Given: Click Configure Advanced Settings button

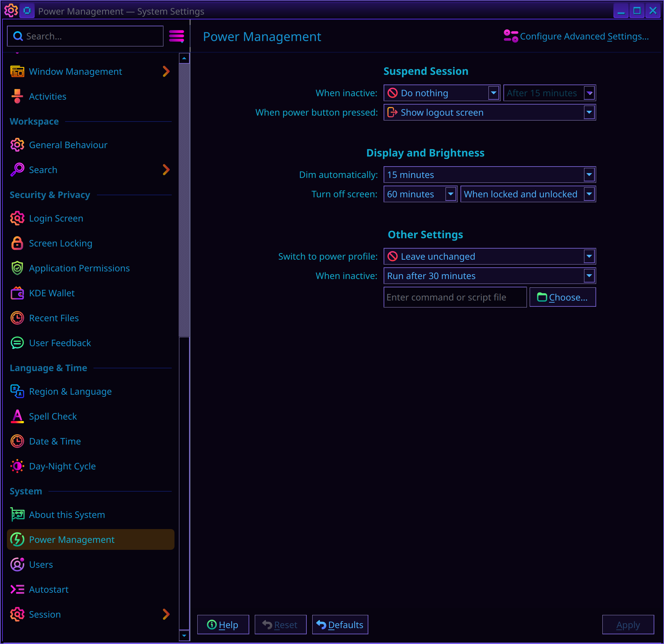Looking at the screenshot, I should (x=576, y=36).
